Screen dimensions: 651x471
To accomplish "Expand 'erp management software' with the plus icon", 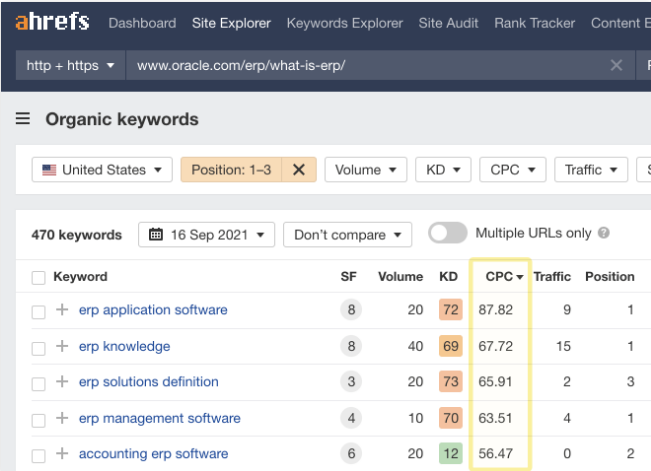I will coord(62,418).
